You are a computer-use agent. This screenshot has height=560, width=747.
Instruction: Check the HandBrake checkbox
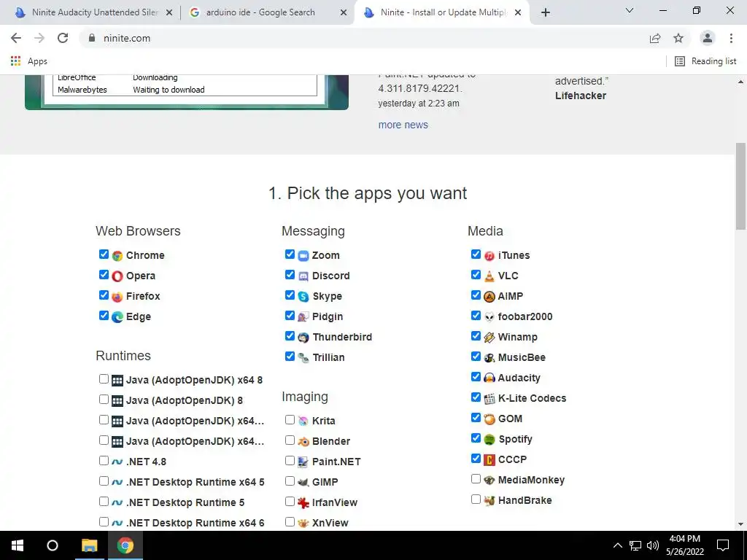point(476,499)
